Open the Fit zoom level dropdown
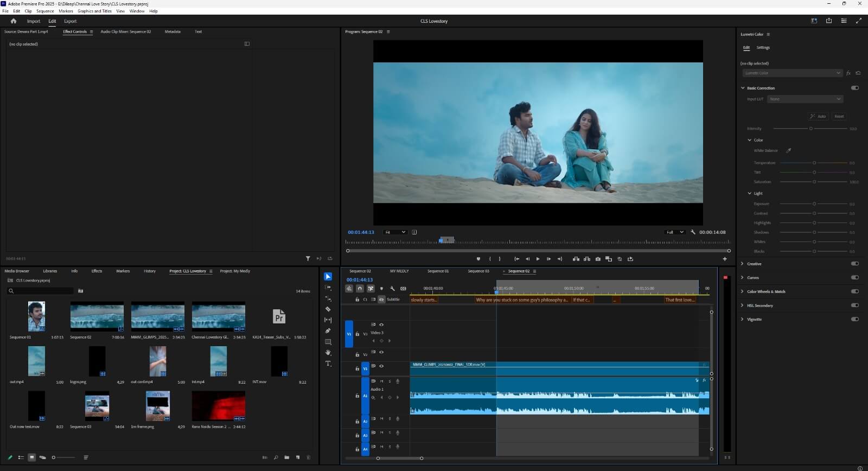Viewport: 868px width, 471px height. pos(395,232)
